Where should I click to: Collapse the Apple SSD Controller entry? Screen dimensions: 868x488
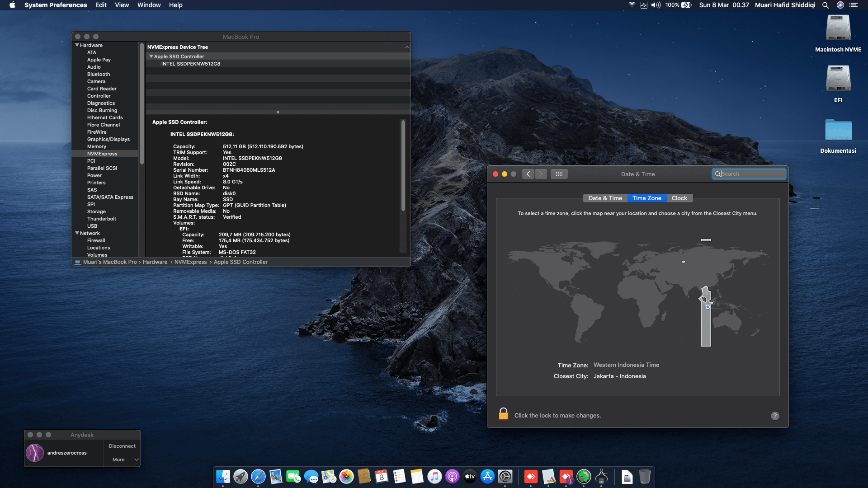point(151,56)
